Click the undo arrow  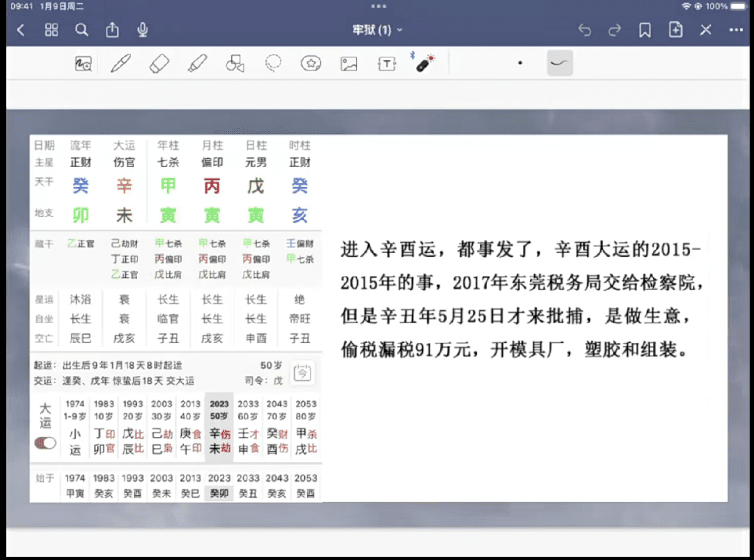pyautogui.click(x=585, y=30)
